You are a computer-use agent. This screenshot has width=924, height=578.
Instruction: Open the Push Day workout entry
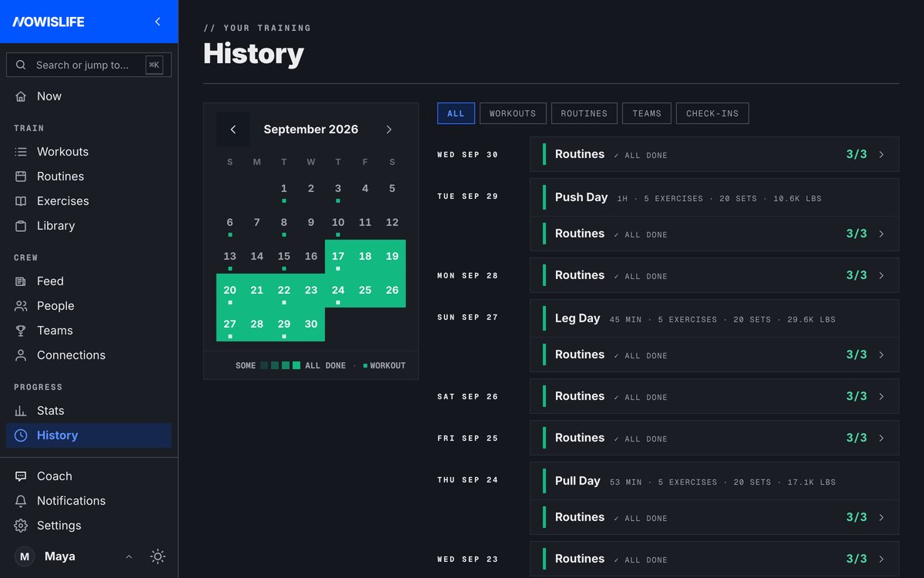[x=715, y=197]
